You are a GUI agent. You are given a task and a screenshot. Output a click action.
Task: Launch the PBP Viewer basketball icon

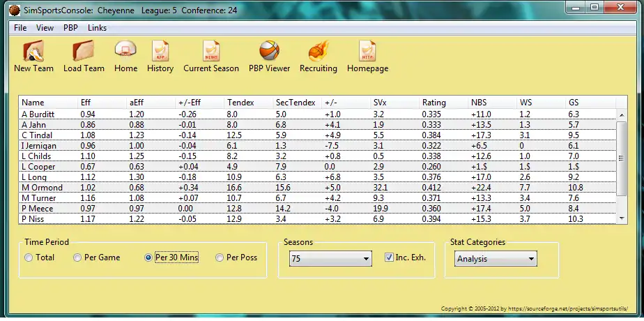point(270,50)
